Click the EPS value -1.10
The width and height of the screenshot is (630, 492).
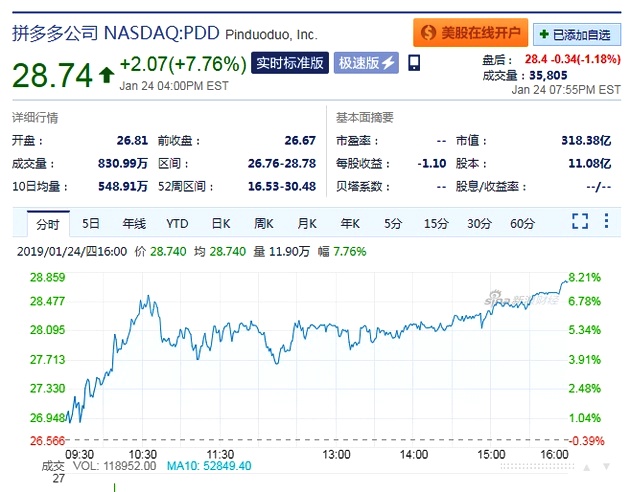coord(432,163)
